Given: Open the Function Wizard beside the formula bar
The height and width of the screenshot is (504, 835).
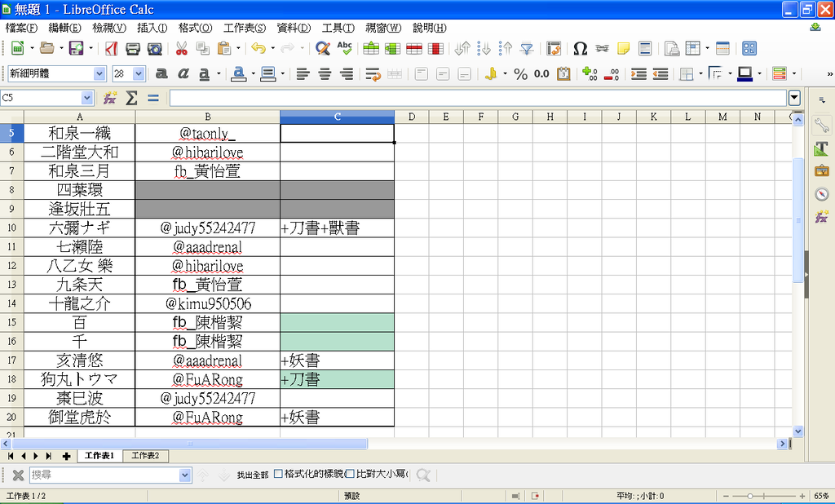Looking at the screenshot, I should pyautogui.click(x=110, y=98).
